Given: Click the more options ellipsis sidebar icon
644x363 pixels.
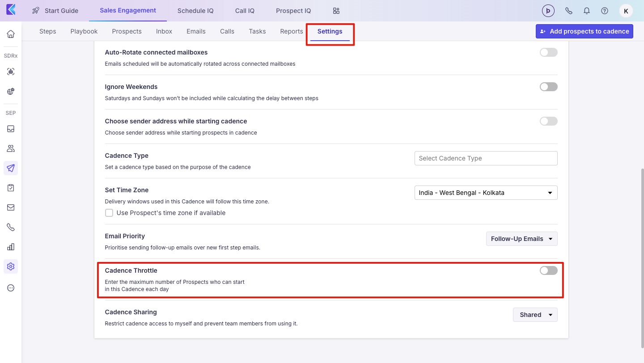Looking at the screenshot, I should 11,288.
